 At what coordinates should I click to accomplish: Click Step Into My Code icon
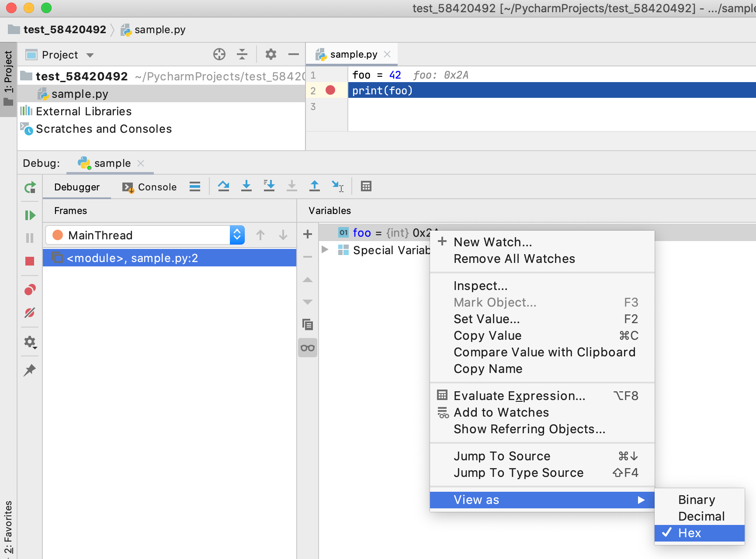269,186
